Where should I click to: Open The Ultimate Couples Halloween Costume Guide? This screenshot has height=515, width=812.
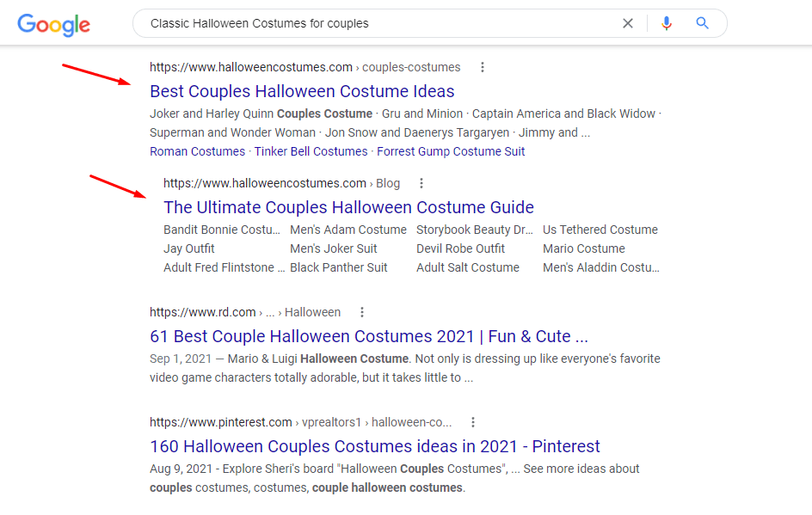point(348,207)
